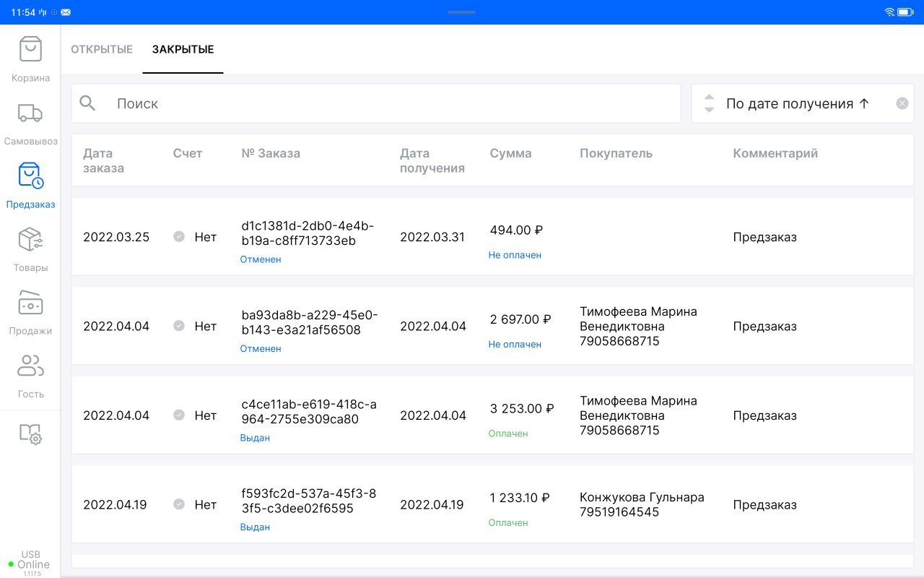Image resolution: width=924 pixels, height=578 pixels.
Task: Toggle sort order up-down arrows
Action: [709, 103]
